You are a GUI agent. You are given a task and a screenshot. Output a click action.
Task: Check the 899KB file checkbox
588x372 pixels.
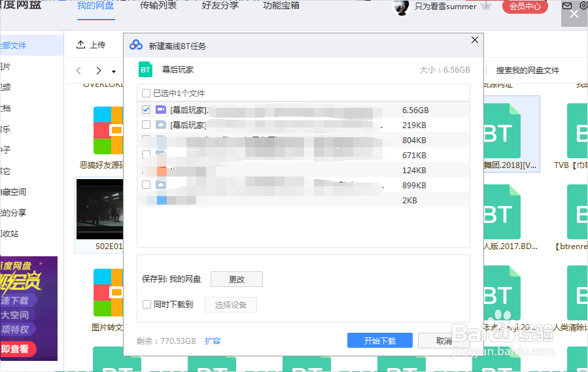(147, 184)
